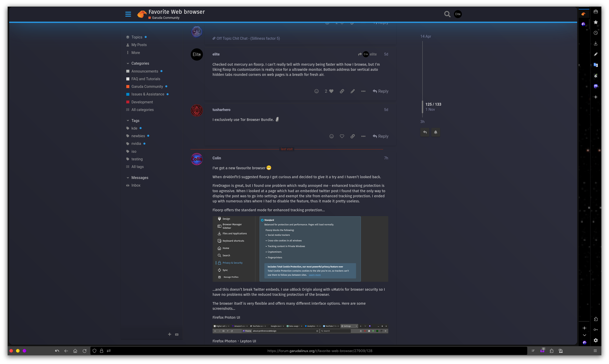Open add-ons puzzle icon in sidebar
Image resolution: width=609 pixels, height=364 pixels.
(x=596, y=319)
